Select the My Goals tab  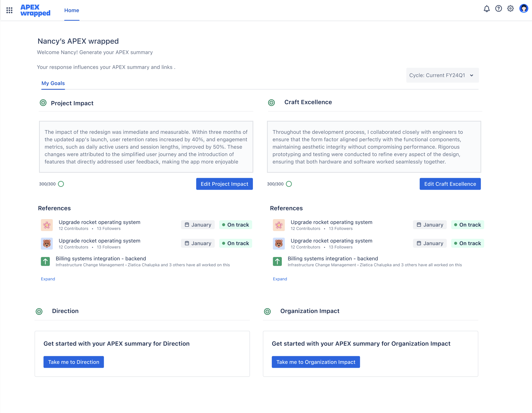[53, 83]
